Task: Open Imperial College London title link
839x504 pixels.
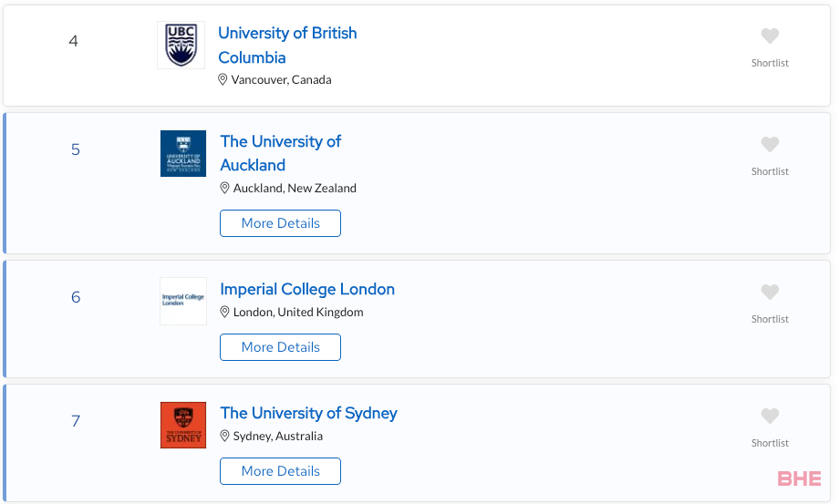Action: (307, 289)
